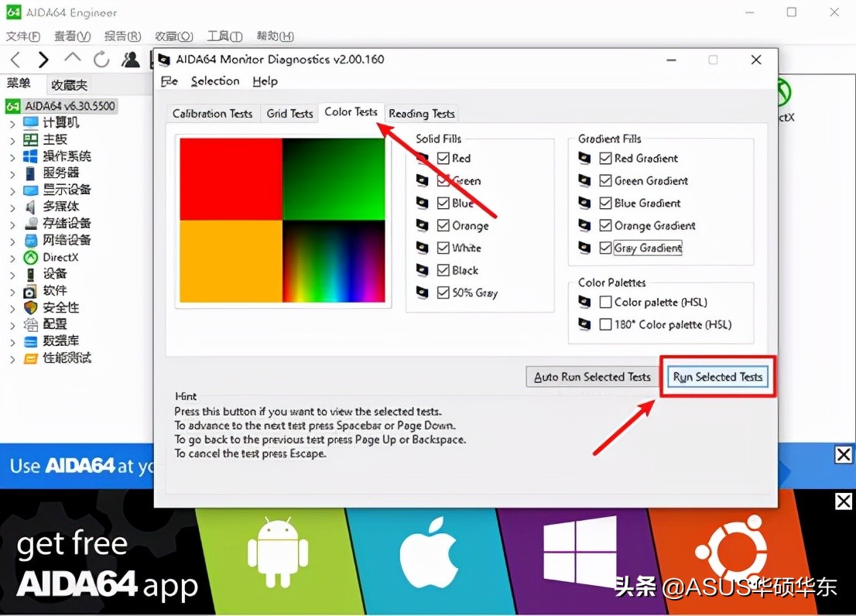Click the Android icon in the banner
The height and width of the screenshot is (616, 856).
pyautogui.click(x=277, y=552)
